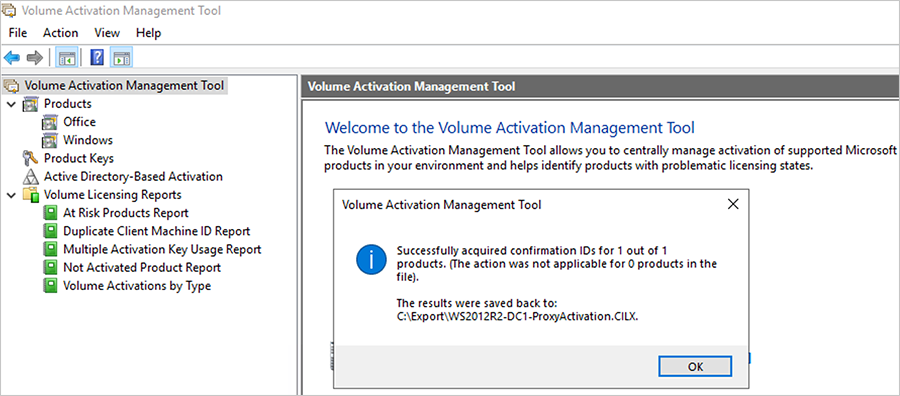This screenshot has width=900, height=396.
Task: Click the Volume Activation Management Tool title bar icon
Action: tap(9, 10)
